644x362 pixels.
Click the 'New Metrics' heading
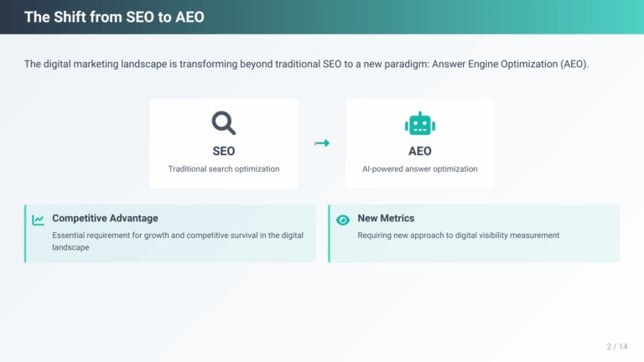[386, 218]
